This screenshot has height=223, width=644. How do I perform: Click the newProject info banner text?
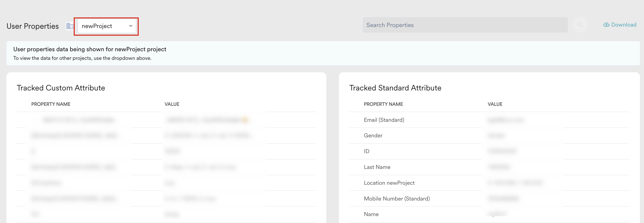[x=90, y=49]
